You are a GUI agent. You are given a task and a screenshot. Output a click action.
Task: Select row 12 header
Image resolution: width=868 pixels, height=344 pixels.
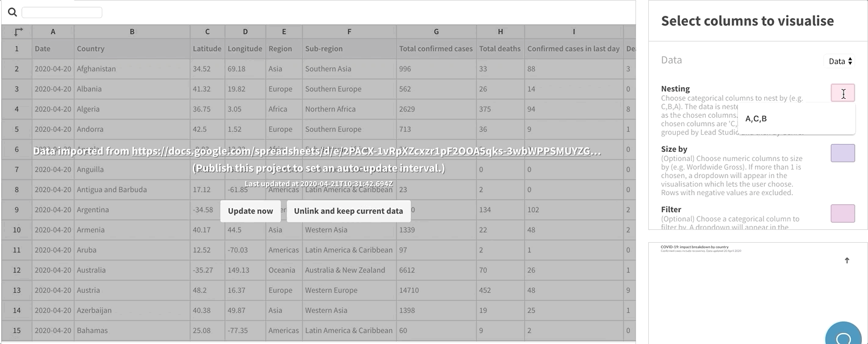[x=17, y=270]
